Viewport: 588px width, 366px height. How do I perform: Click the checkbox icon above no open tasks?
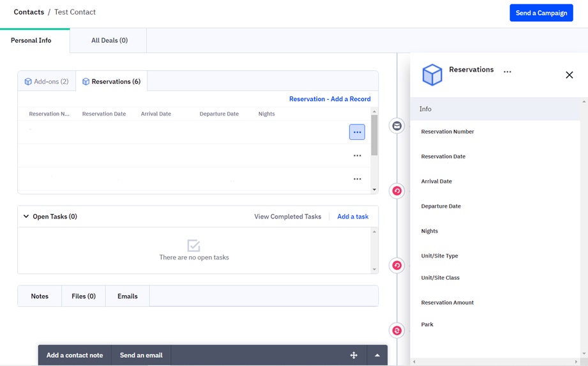[193, 246]
